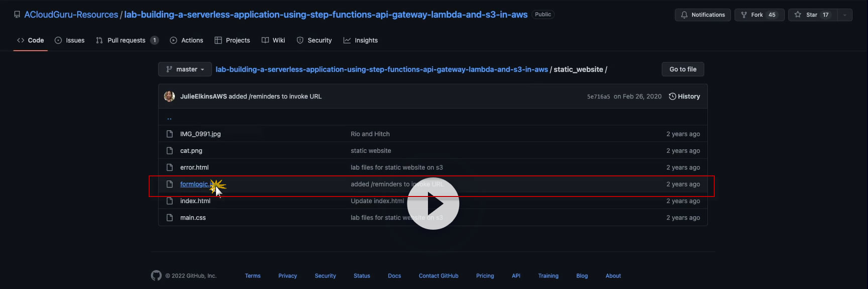The height and width of the screenshot is (289, 868).
Task: Open the master branch dropdown
Action: [185, 69]
